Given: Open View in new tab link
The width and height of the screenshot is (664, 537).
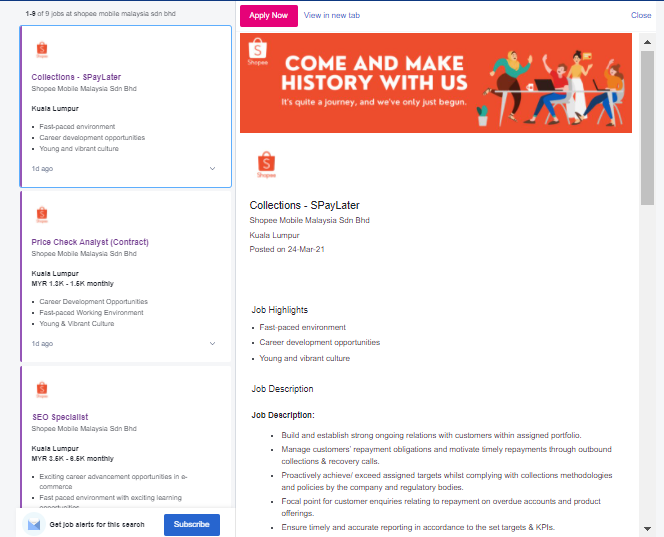Looking at the screenshot, I should point(332,15).
